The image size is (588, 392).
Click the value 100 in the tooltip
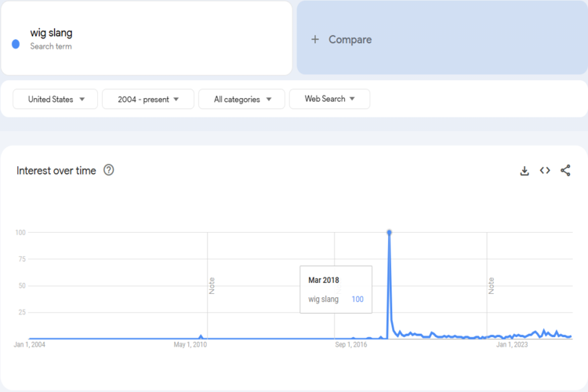[358, 299]
